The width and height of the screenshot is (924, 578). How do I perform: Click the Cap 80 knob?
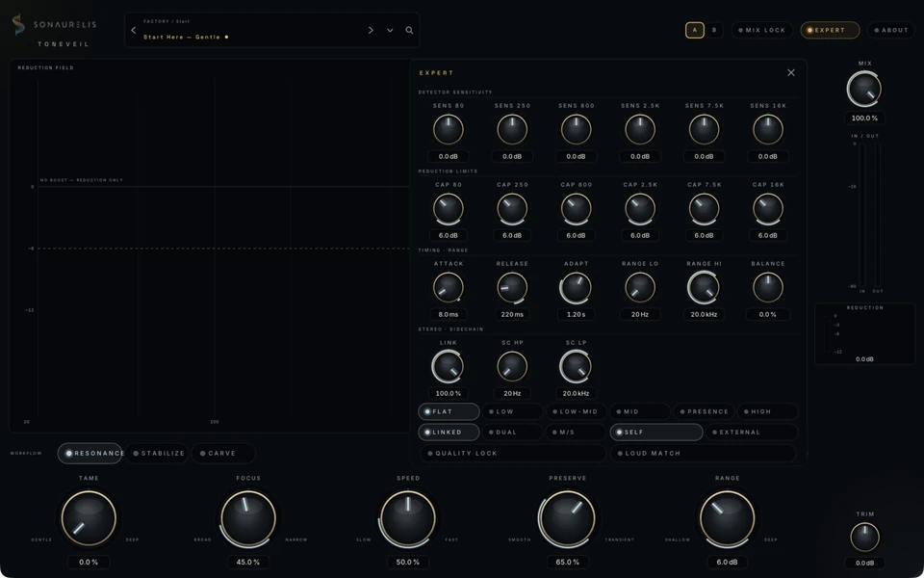click(449, 208)
